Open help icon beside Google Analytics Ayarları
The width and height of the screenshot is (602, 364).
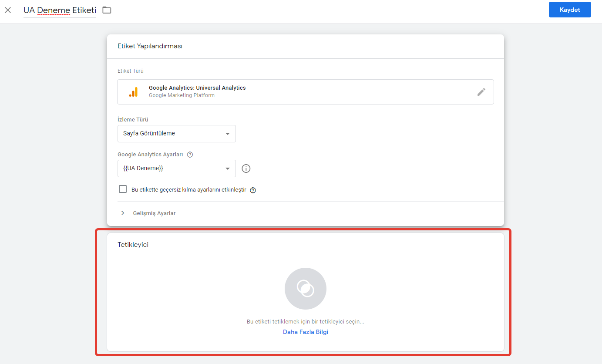190,155
